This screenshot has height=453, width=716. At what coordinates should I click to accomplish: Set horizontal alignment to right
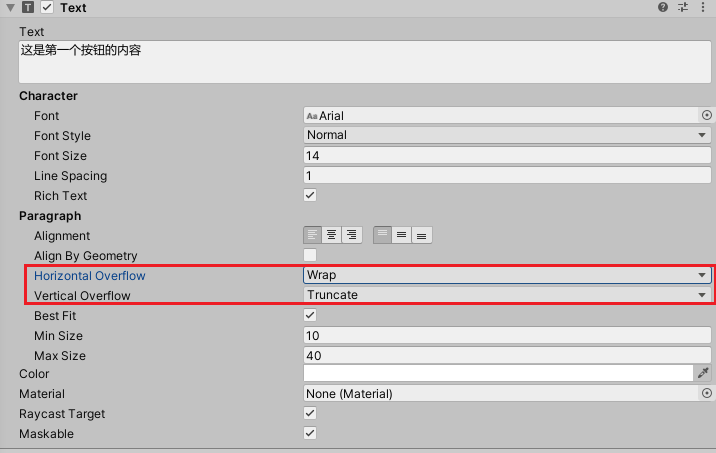click(x=352, y=235)
